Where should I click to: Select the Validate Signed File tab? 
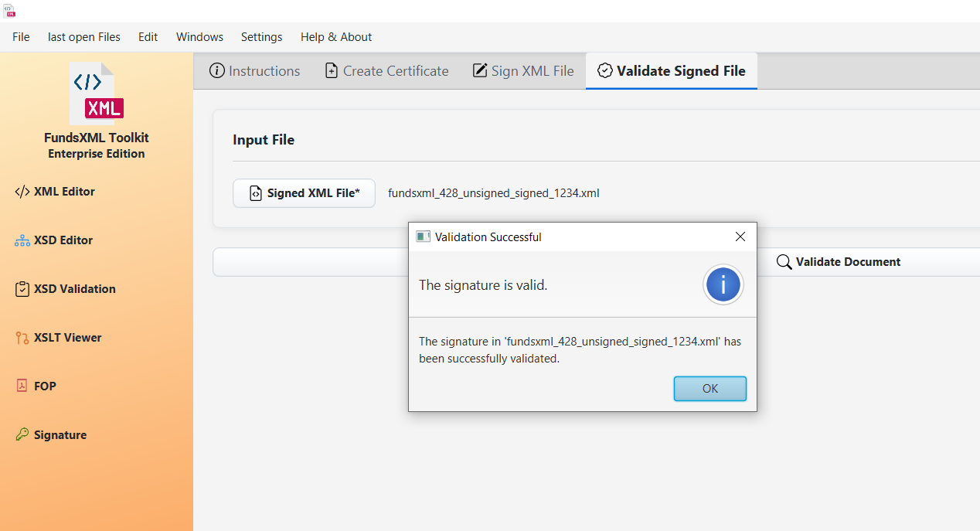672,71
